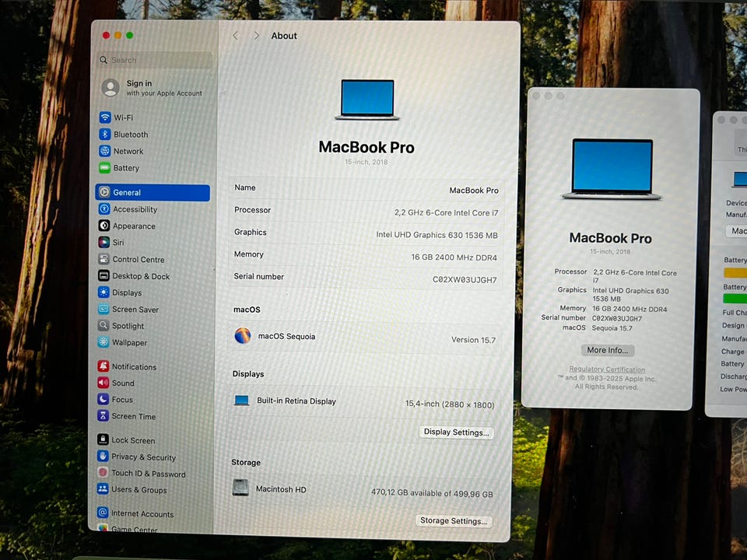This screenshot has width=747, height=560.
Task: Open Regulatory Certification link
Action: pyautogui.click(x=607, y=369)
